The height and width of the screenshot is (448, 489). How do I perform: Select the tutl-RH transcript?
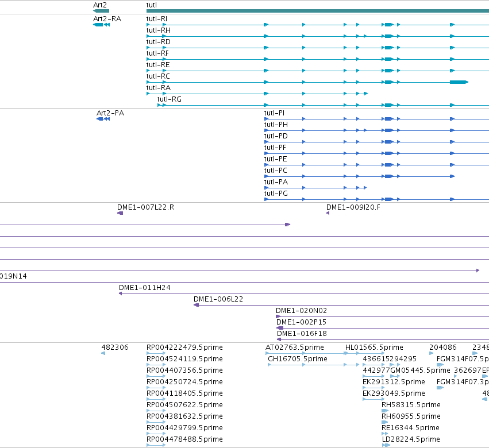[317, 36]
